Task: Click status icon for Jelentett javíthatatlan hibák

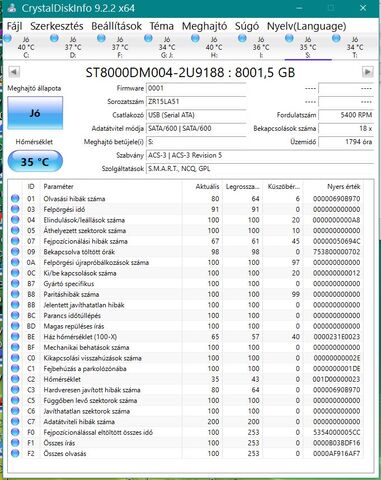Action: point(15,305)
